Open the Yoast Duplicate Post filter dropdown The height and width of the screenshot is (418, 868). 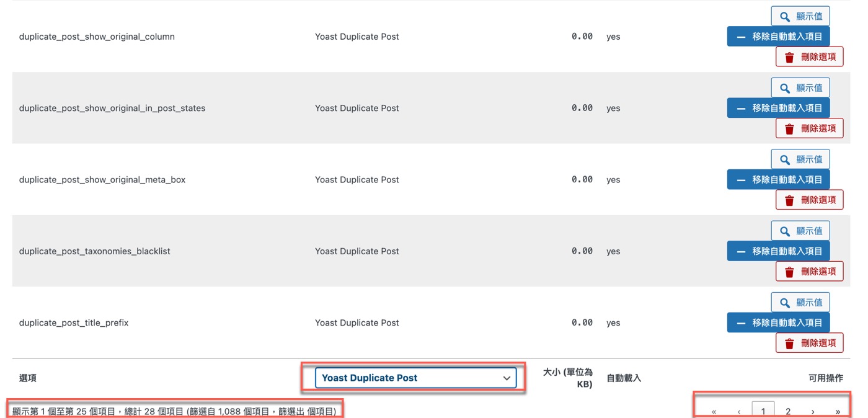point(415,378)
